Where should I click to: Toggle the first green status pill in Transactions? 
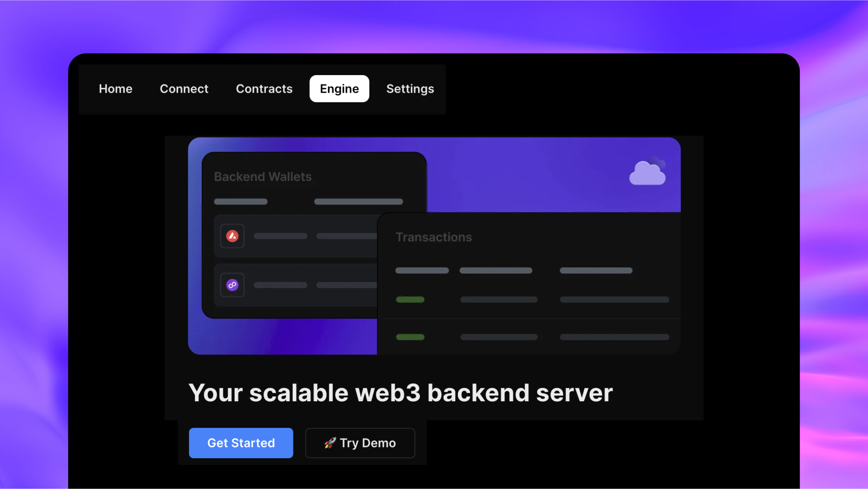pyautogui.click(x=410, y=299)
